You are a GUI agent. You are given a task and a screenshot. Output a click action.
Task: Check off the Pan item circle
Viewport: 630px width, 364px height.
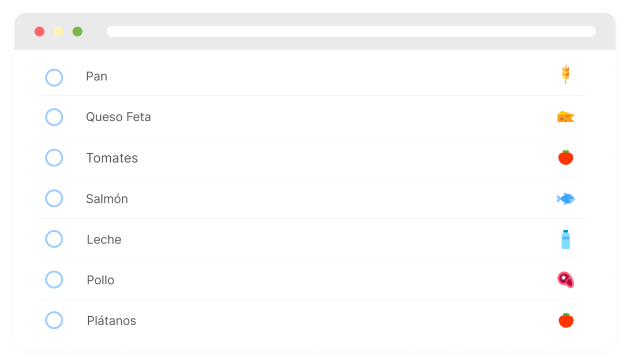54,78
